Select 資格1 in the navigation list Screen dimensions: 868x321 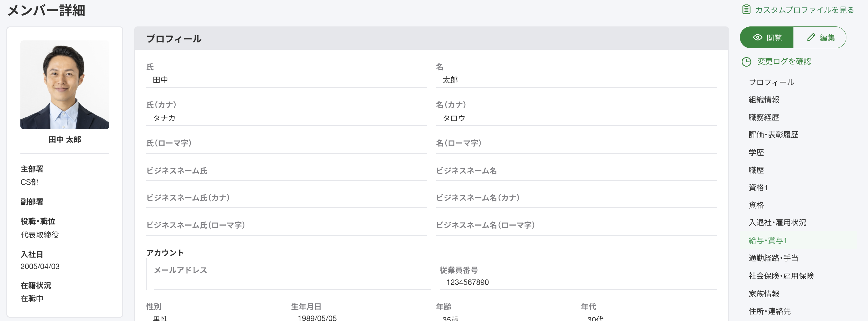tap(758, 188)
